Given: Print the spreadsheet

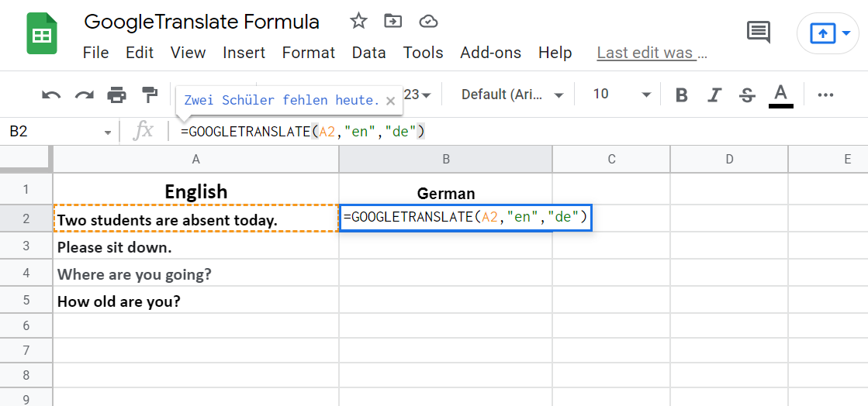Looking at the screenshot, I should pos(116,95).
